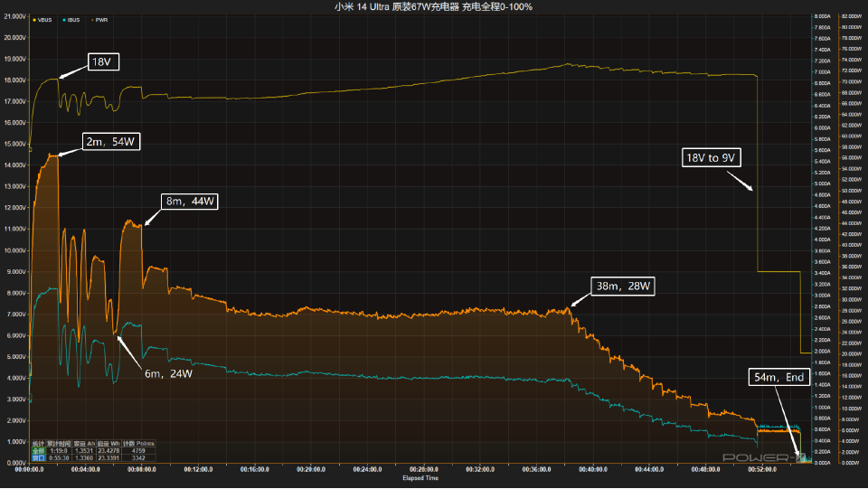
Task: Select the blue 窗口 row label in the stats table
Action: click(38, 458)
